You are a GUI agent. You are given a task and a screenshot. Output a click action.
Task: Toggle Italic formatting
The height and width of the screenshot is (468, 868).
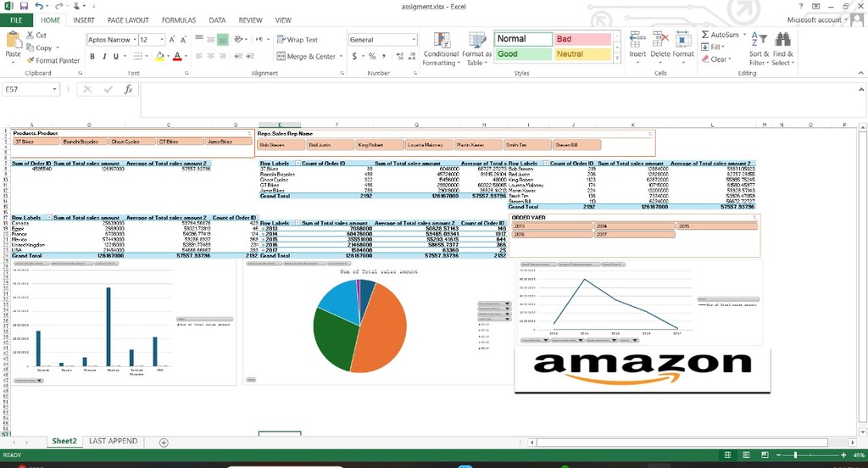pyautogui.click(x=104, y=56)
